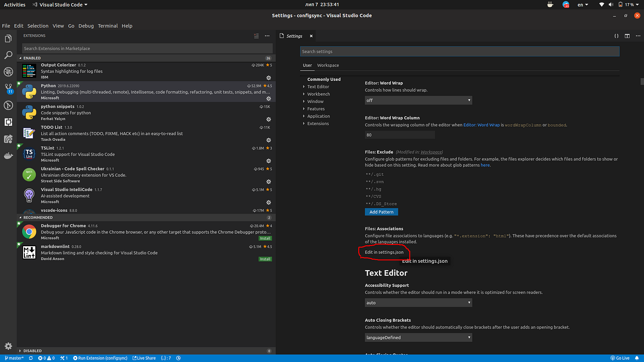Click Live Share in status bar
Image resolution: width=644 pixels, height=362 pixels.
[144, 358]
